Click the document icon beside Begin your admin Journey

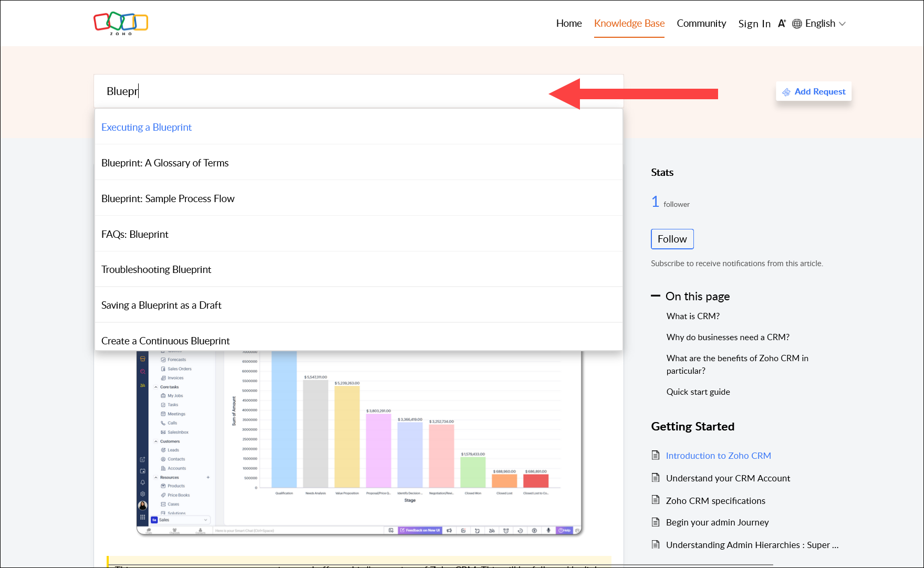[656, 522]
